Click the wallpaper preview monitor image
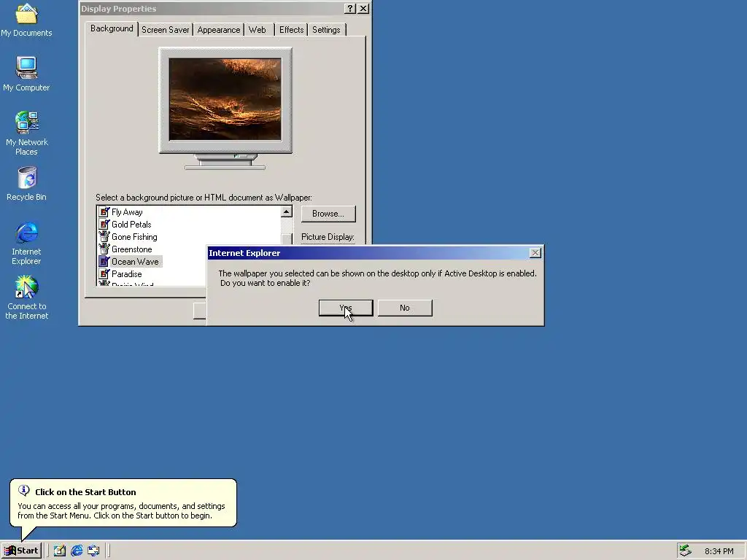Viewport: 747px width, 560px height. coord(225,99)
